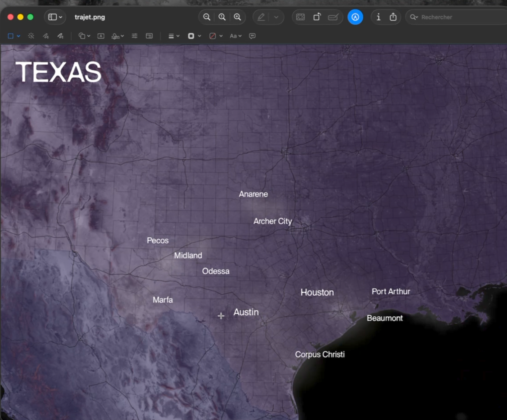Select the Draw tool
Viewport: 507px width, 420px height.
click(61, 36)
